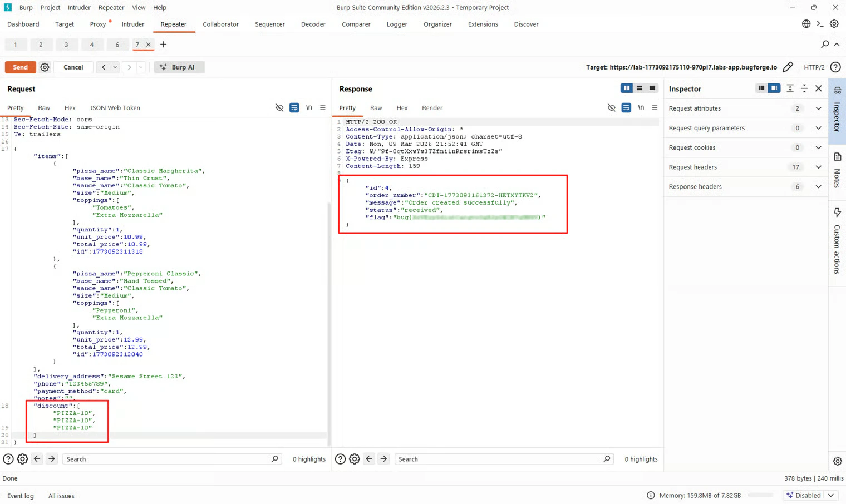Open the Burp settings gear in the top bar

tap(834, 24)
